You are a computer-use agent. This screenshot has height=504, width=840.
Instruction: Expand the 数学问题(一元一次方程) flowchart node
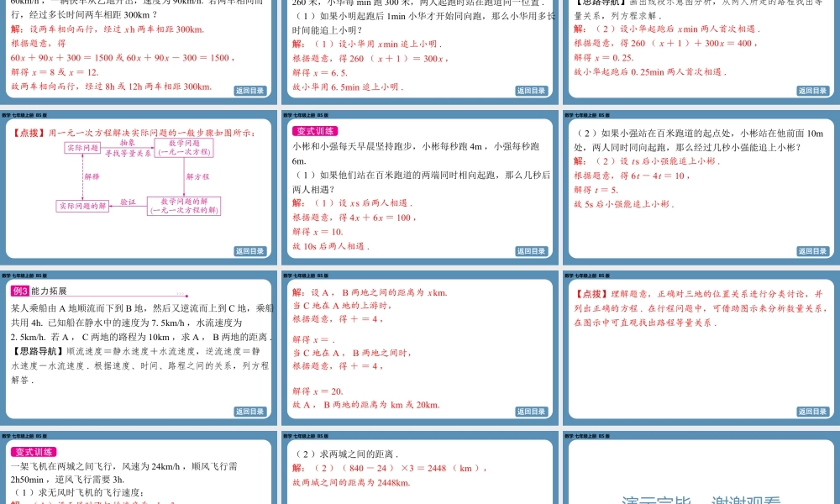tap(185, 150)
